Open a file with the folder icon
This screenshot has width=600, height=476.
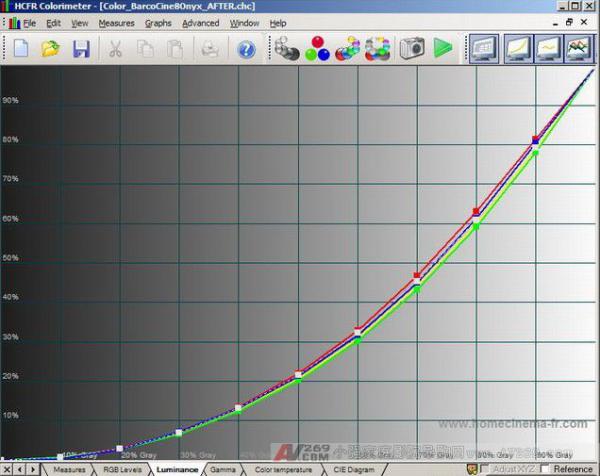click(51, 48)
